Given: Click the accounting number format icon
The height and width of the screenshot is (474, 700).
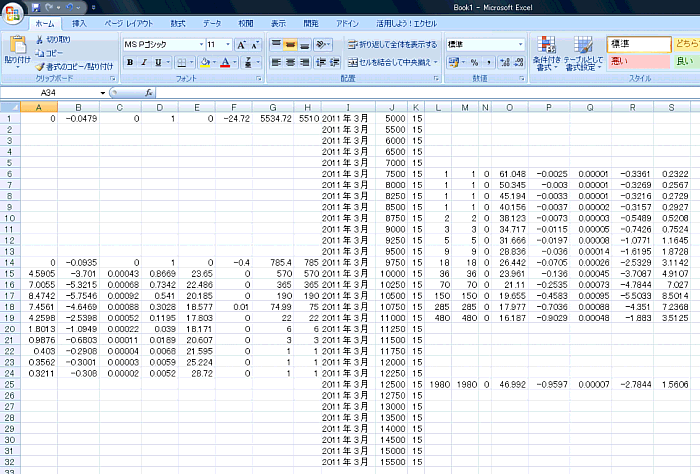Looking at the screenshot, I should pyautogui.click(x=454, y=62).
